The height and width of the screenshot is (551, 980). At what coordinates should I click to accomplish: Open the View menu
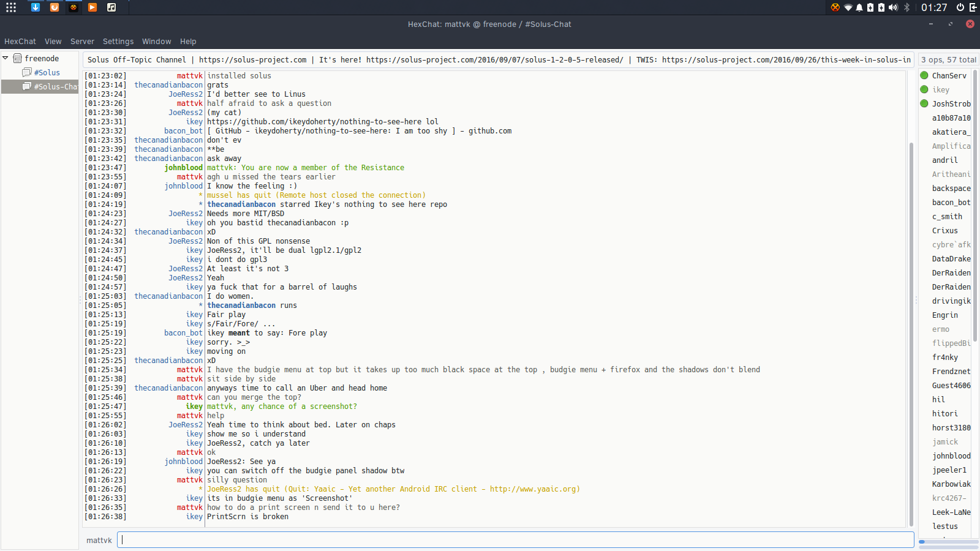click(x=53, y=42)
